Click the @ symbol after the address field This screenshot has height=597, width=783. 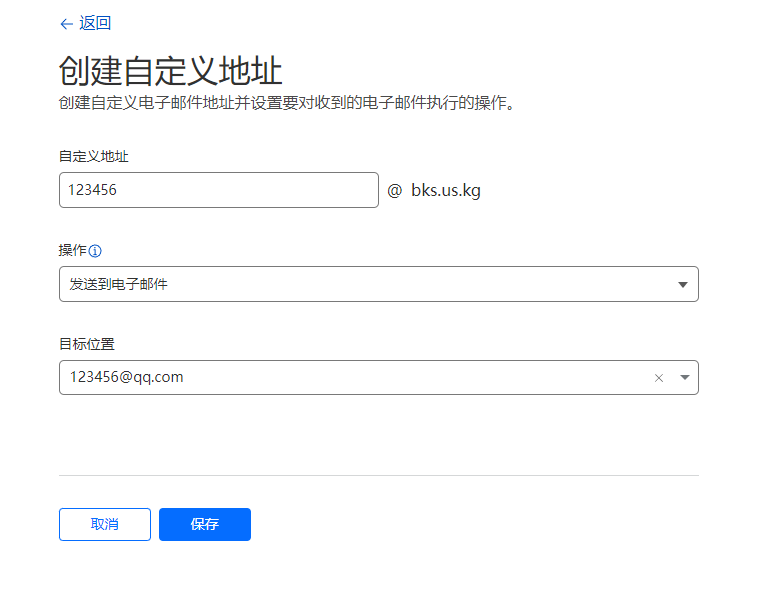tap(394, 190)
